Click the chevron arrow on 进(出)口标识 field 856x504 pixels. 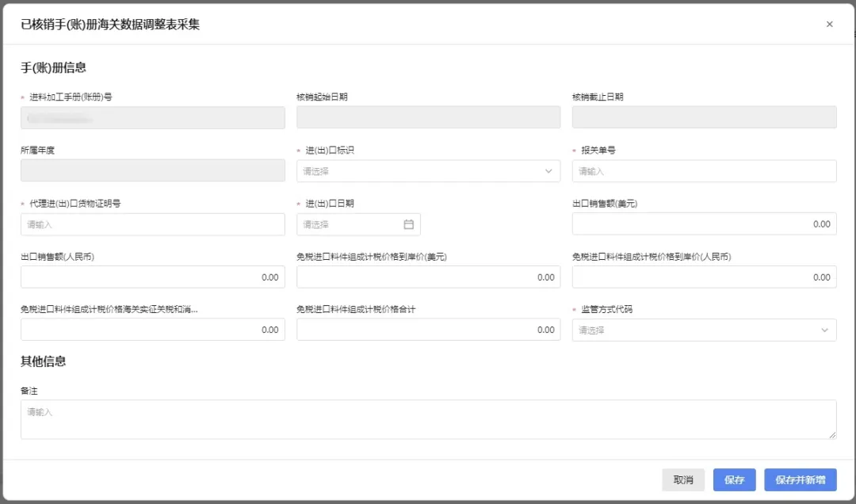click(548, 171)
